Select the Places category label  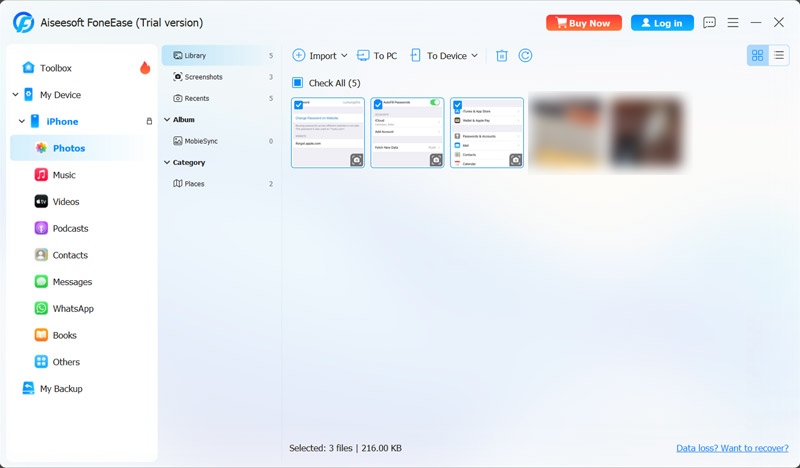[x=194, y=184]
